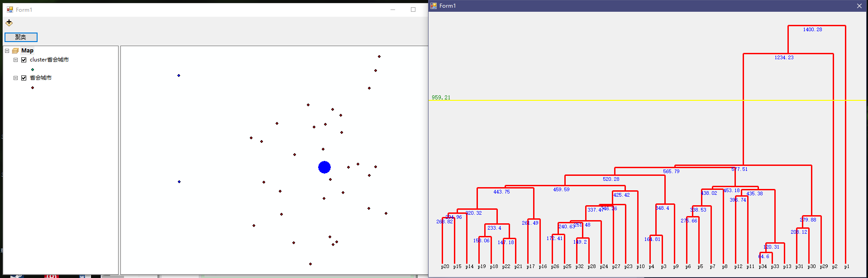This screenshot has height=278, width=868.
Task: Click the 459.59 node label
Action: pyautogui.click(x=561, y=189)
